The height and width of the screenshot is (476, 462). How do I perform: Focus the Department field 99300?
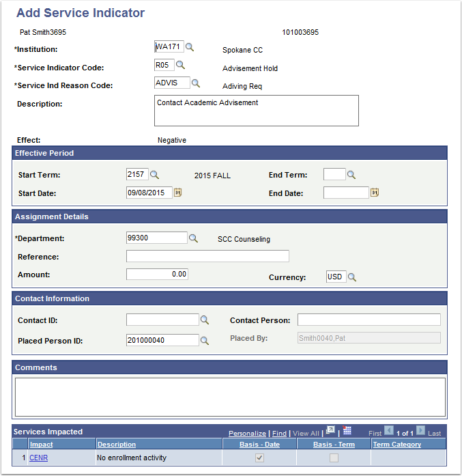pyautogui.click(x=157, y=238)
